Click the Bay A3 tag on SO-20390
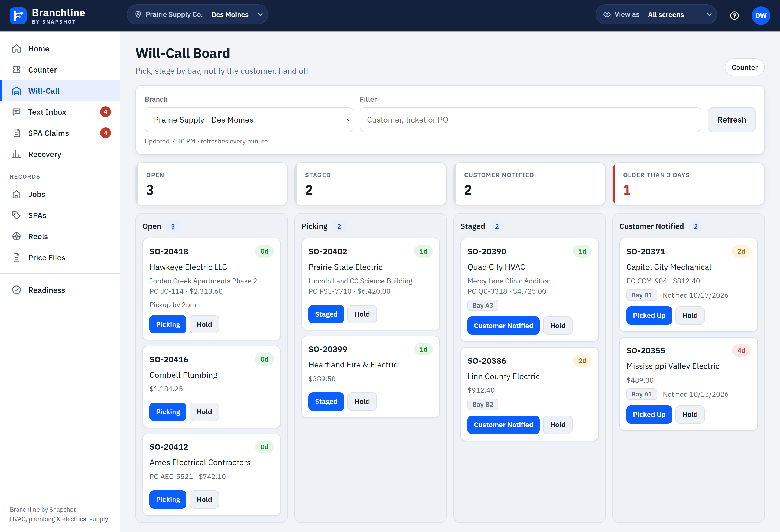 483,305
